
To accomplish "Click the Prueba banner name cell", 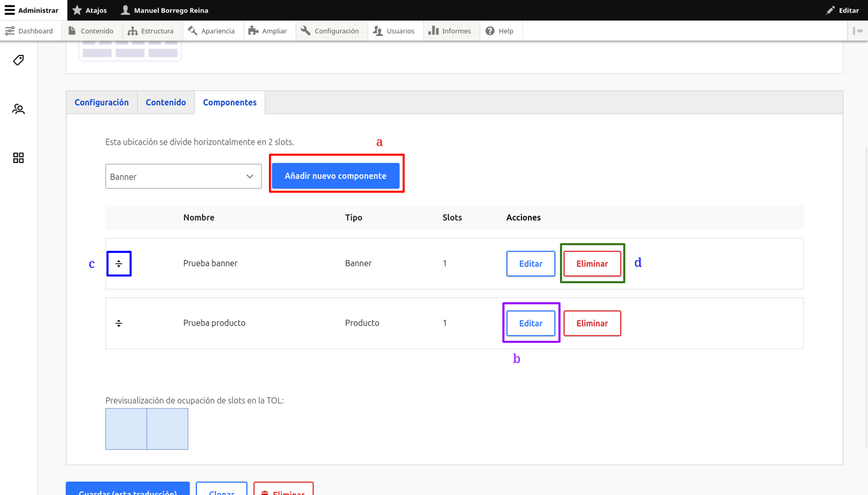I will coord(210,263).
